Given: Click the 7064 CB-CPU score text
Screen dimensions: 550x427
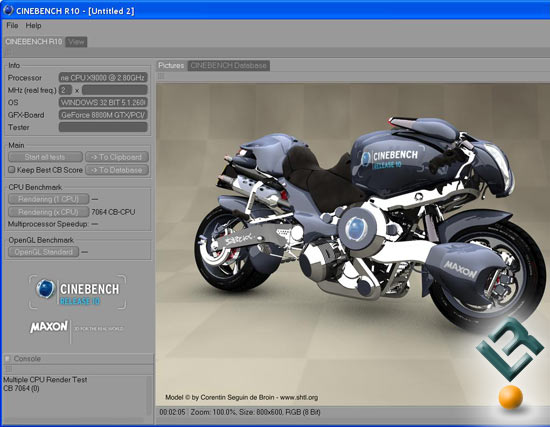Looking at the screenshot, I should point(113,212).
